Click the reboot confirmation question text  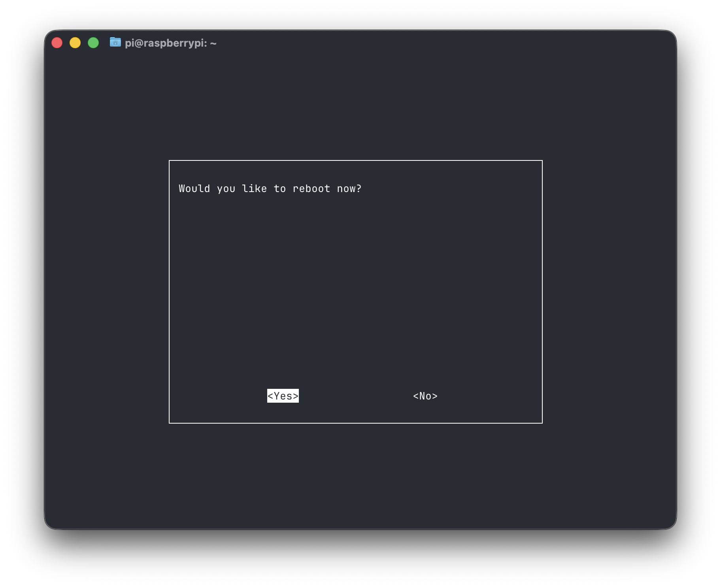[x=270, y=188]
